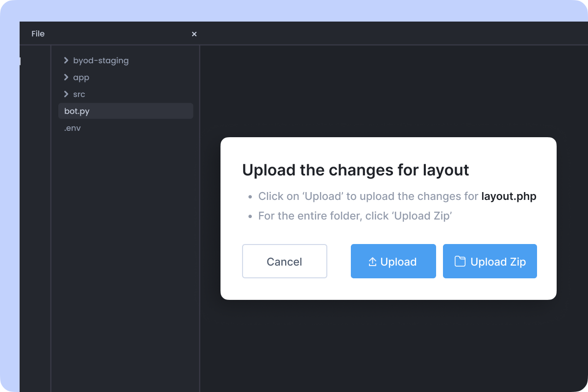
Task: Click the close cross in the title bar
Action: [x=194, y=34]
